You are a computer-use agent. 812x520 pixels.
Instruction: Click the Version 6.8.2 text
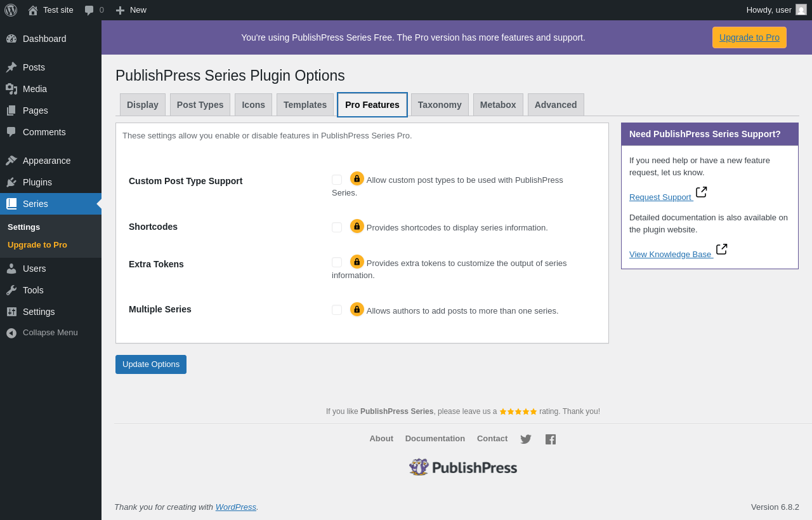tap(775, 507)
